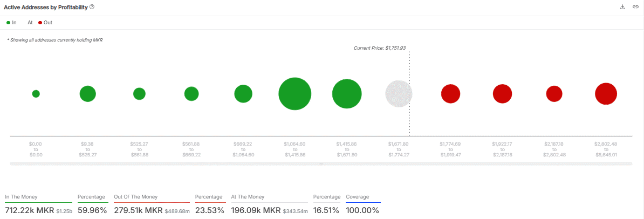Toggle the green In legend item
This screenshot has height=219, width=644.
tap(11, 23)
